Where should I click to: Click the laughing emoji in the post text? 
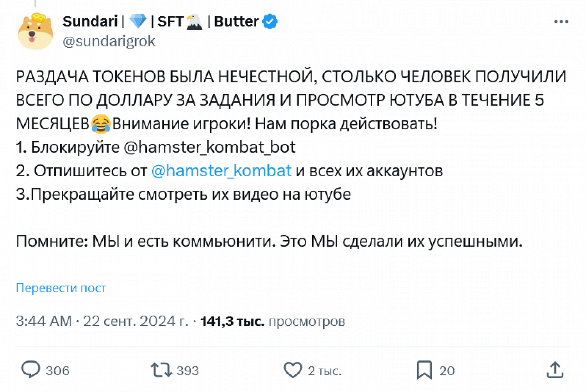point(101,124)
